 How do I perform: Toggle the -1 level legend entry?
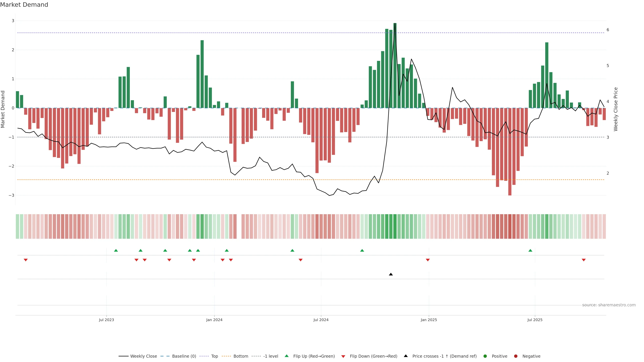pyautogui.click(x=271, y=356)
